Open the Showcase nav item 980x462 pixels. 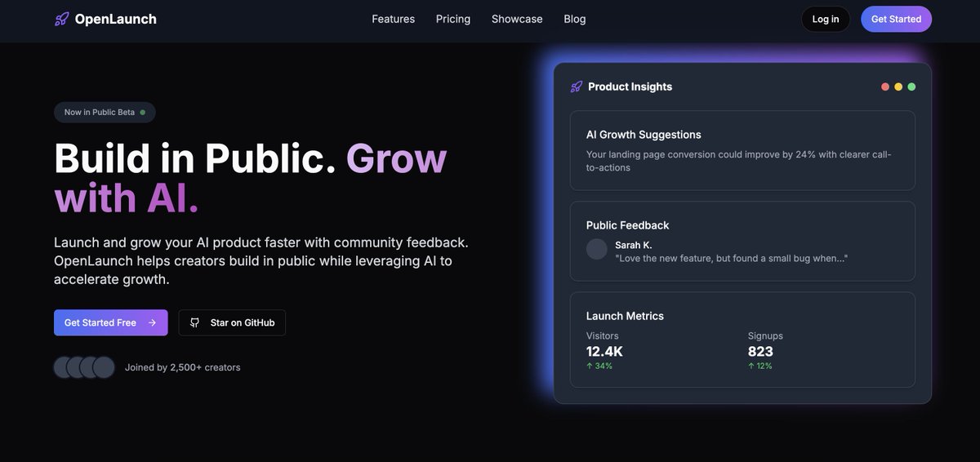tap(517, 19)
